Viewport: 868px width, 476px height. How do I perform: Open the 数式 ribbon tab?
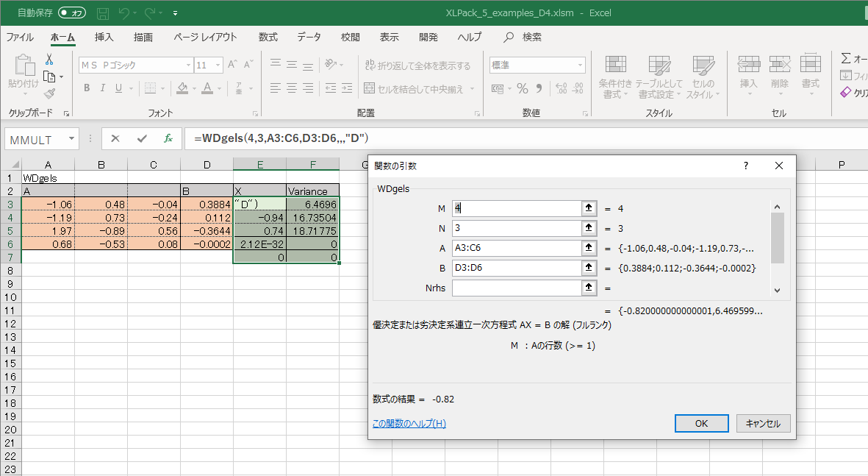(x=268, y=37)
